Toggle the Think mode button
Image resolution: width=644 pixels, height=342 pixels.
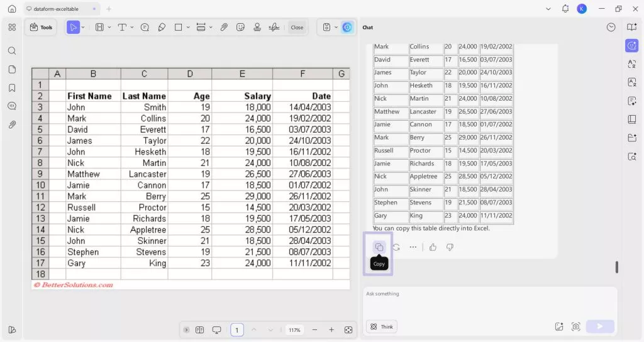pos(382,327)
